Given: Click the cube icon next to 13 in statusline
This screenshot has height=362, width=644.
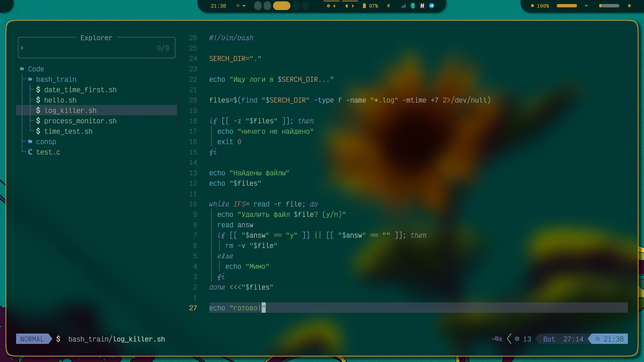Looking at the screenshot, I should click(x=517, y=339).
